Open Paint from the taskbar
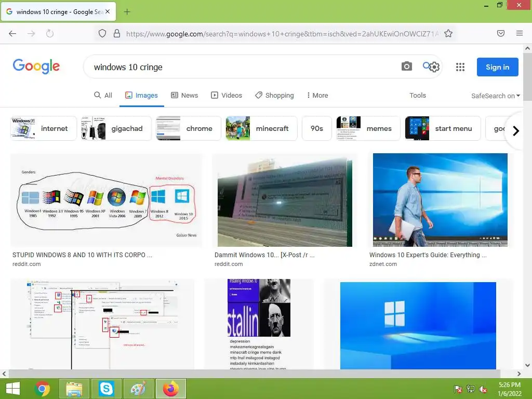Image resolution: width=532 pixels, height=399 pixels. click(x=138, y=389)
